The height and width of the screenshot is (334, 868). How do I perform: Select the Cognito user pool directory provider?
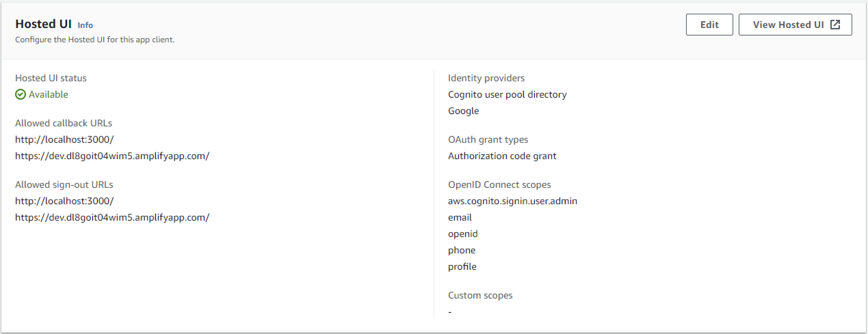[x=508, y=94]
